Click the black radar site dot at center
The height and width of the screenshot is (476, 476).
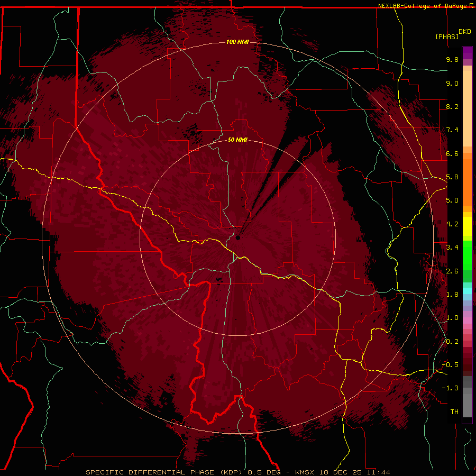238,238
